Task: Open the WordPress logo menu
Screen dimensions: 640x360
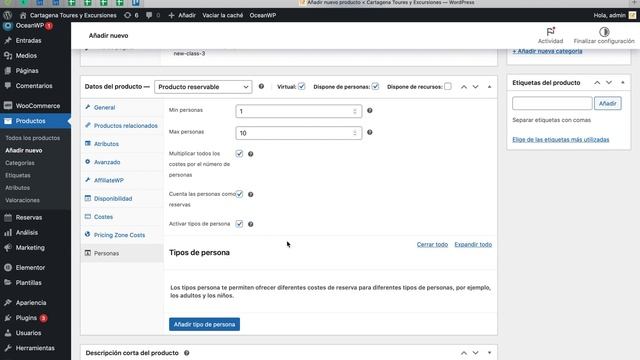Action: click(x=7, y=15)
